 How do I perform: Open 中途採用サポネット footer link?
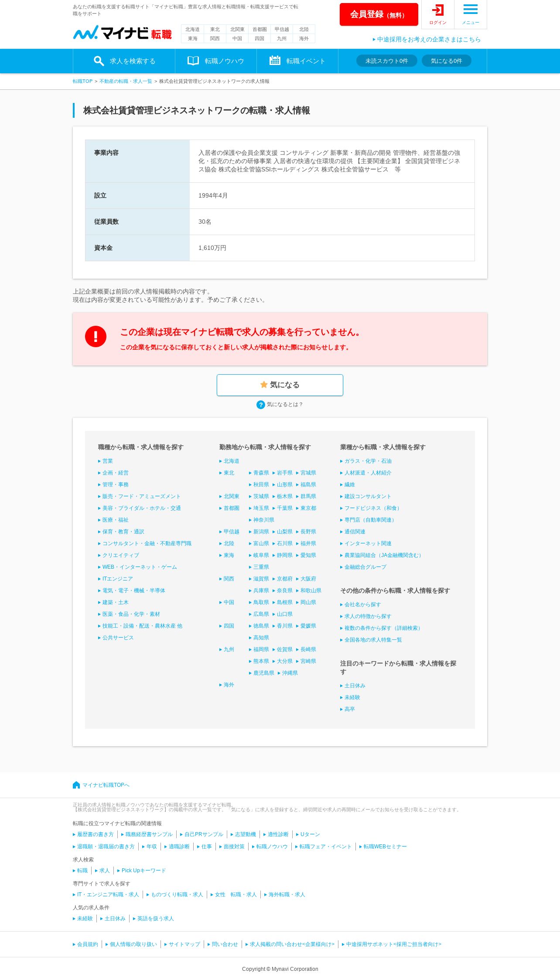[392, 944]
